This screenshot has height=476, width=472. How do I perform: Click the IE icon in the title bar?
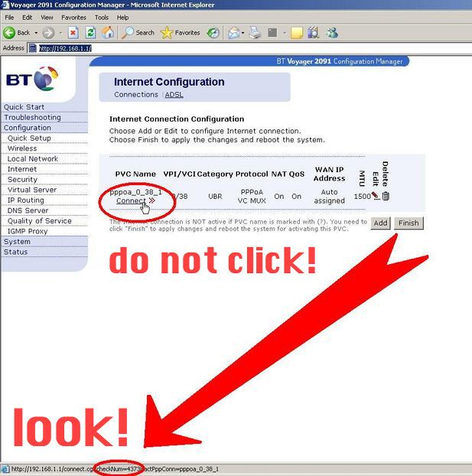tap(5, 5)
